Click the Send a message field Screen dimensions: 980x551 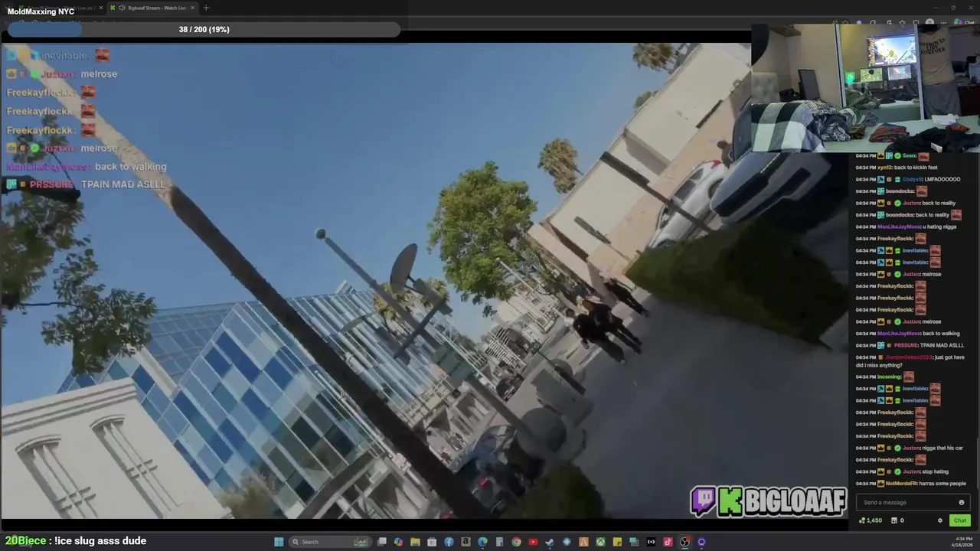[913, 503]
